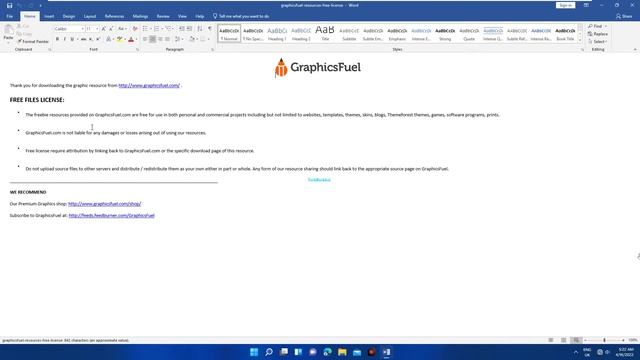The image size is (640, 360).
Task: Switch to Read Mode view icon
Action: click(x=551, y=340)
